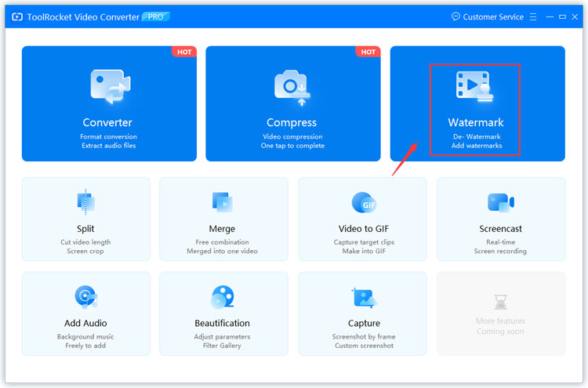The width and height of the screenshot is (588, 388).
Task: Click the Watermark title text
Action: pos(476,122)
